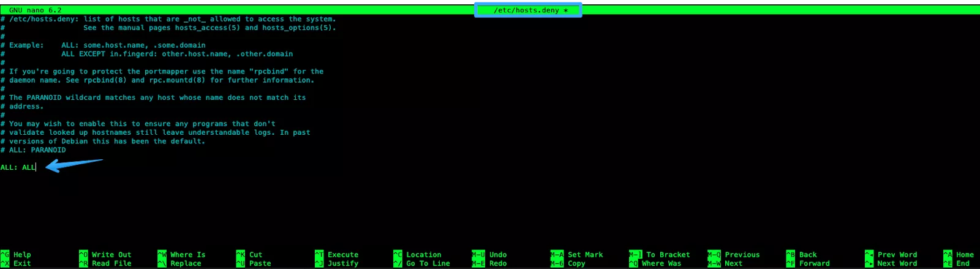The width and height of the screenshot is (980, 269).
Task: Click the Help shortcut in nano footer
Action: (22, 255)
